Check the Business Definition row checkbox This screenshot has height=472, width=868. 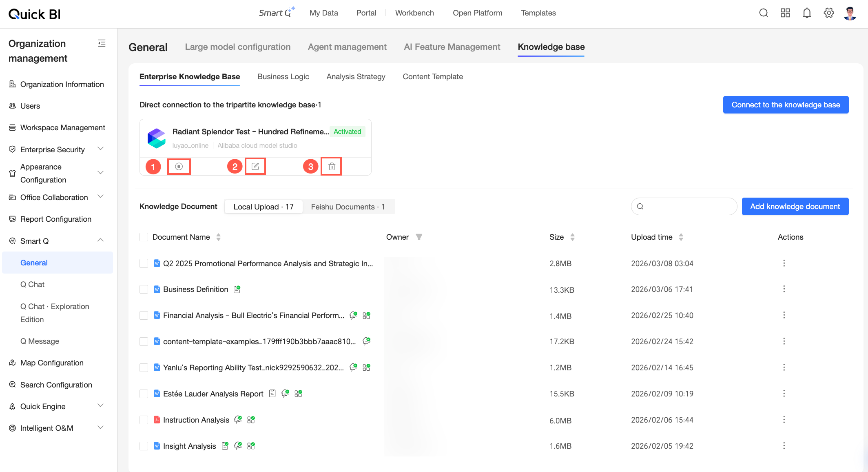click(x=144, y=289)
